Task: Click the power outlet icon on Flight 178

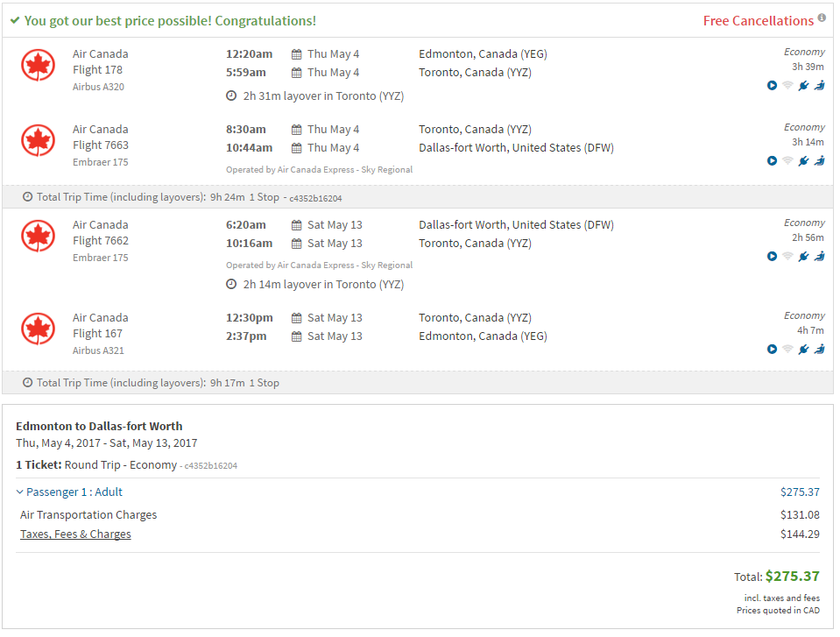Action: 803,86
